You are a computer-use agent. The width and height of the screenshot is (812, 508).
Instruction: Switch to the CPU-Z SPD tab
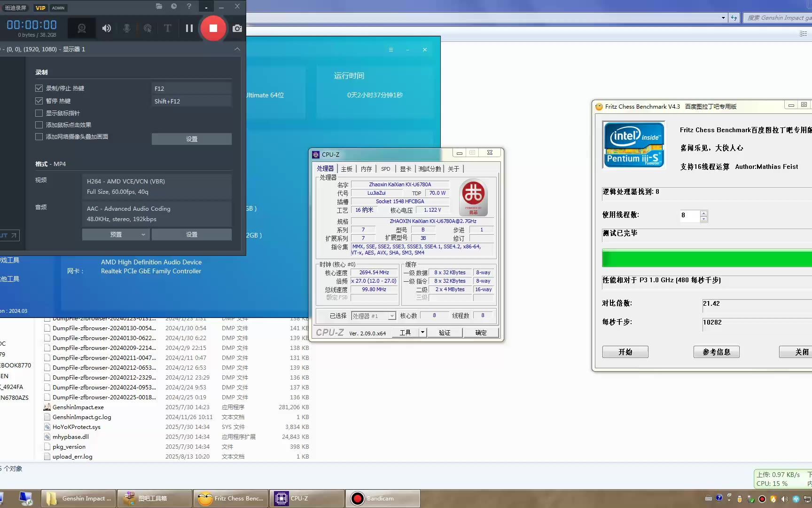385,169
